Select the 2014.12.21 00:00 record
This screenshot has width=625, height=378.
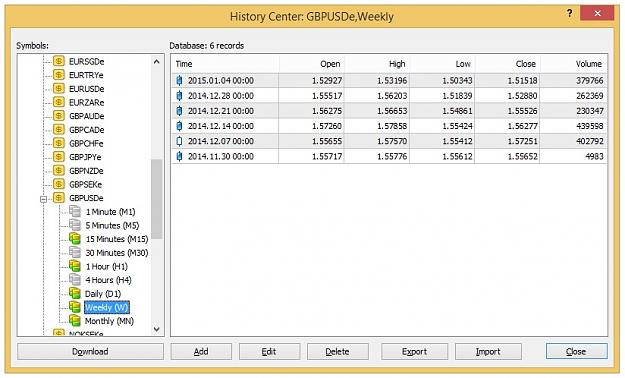[x=389, y=111]
